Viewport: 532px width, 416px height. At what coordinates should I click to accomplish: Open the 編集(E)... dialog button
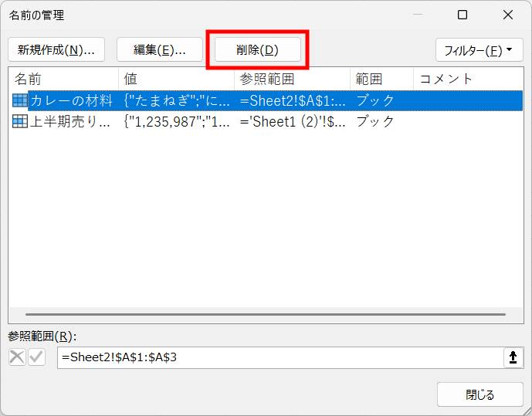click(160, 50)
